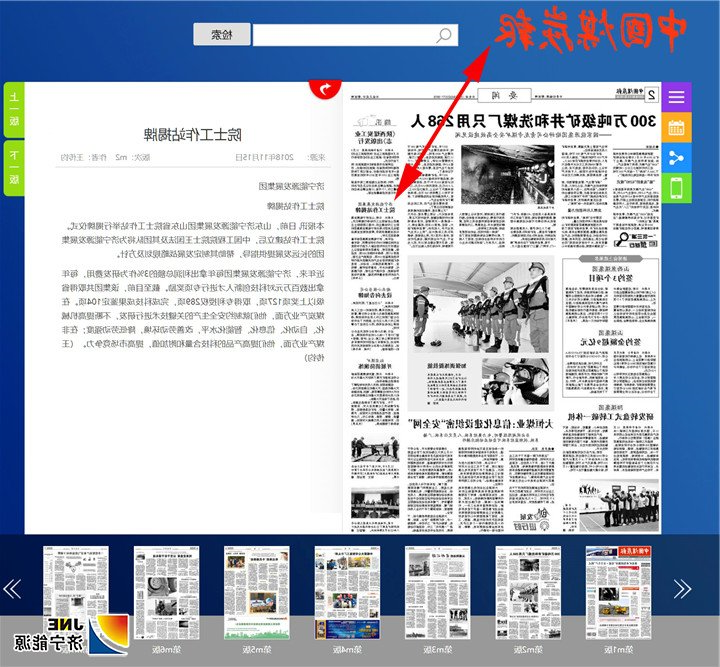Open the 第m3版 page thumbnail
The image size is (720, 667).
tap(438, 593)
